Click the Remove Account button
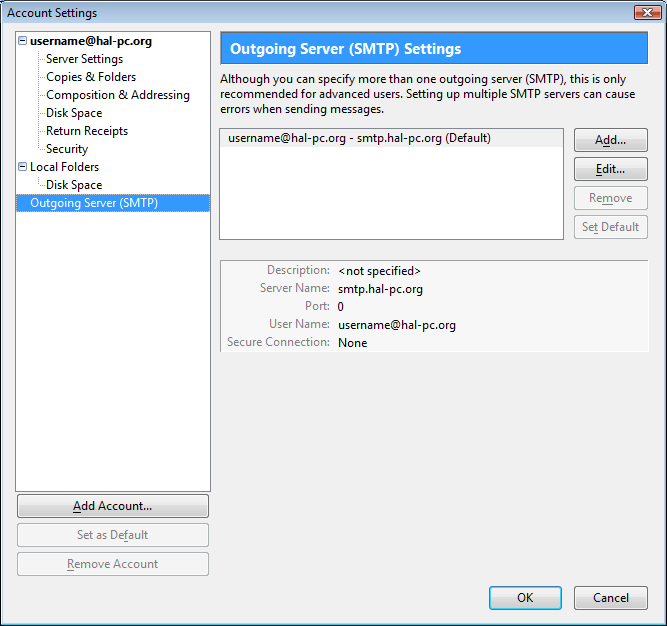667x626 pixels. tap(113, 564)
